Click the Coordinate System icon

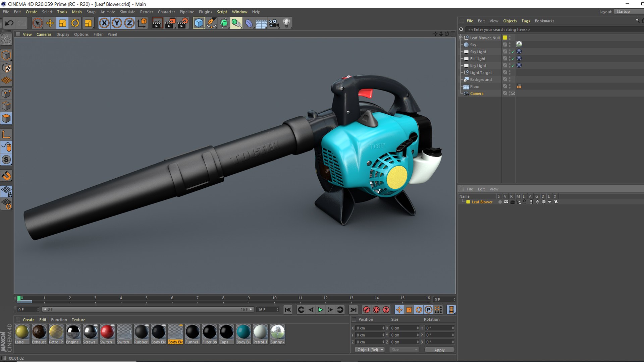point(142,23)
